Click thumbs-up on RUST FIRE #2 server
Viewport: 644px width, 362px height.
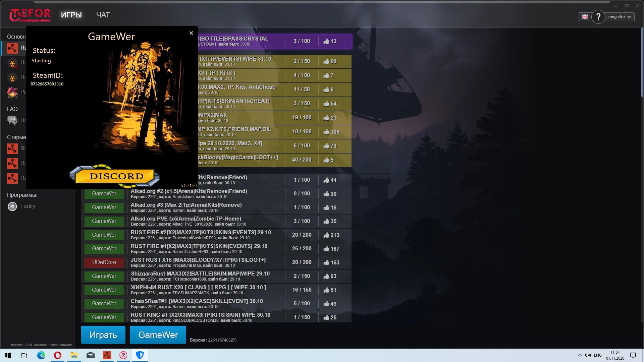point(326,235)
